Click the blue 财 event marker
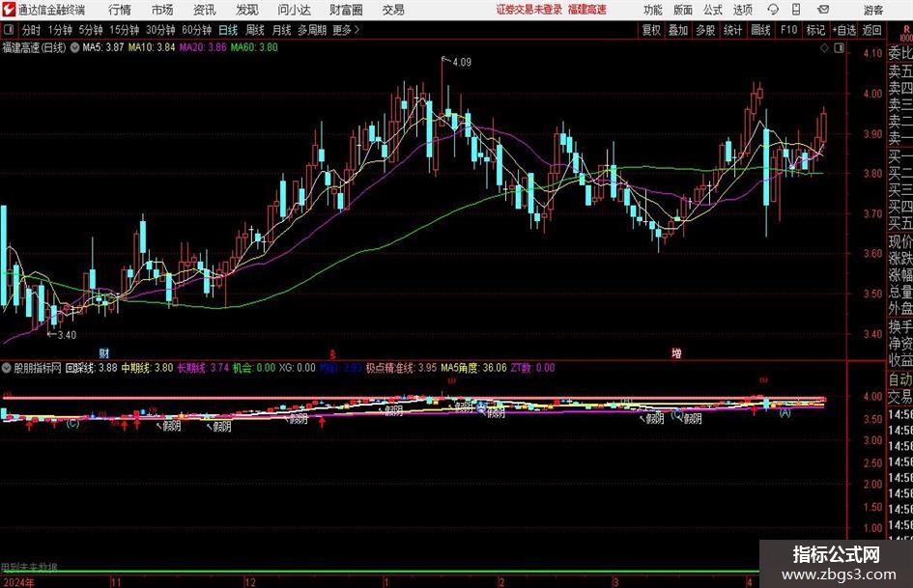This screenshot has height=588, width=913. pyautogui.click(x=104, y=353)
